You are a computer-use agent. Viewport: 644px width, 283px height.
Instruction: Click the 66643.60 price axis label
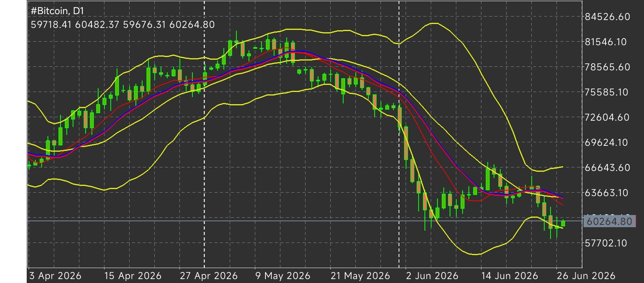click(607, 168)
